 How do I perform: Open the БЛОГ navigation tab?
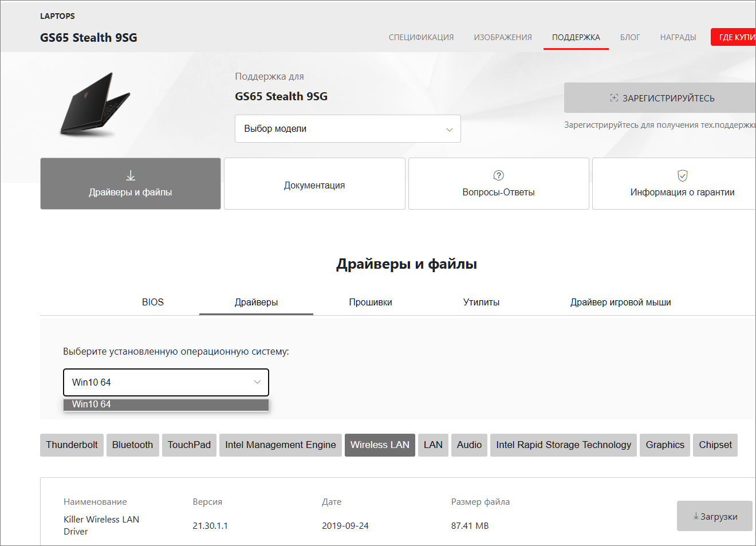630,37
